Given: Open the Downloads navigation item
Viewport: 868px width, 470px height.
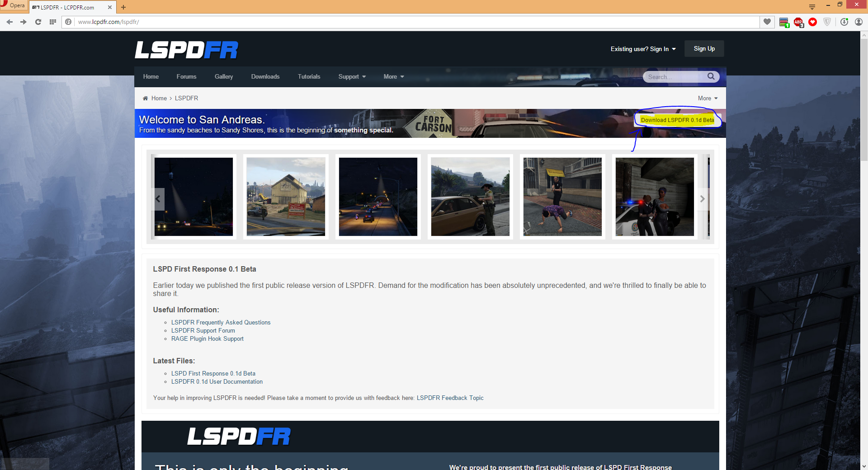Looking at the screenshot, I should coord(265,77).
